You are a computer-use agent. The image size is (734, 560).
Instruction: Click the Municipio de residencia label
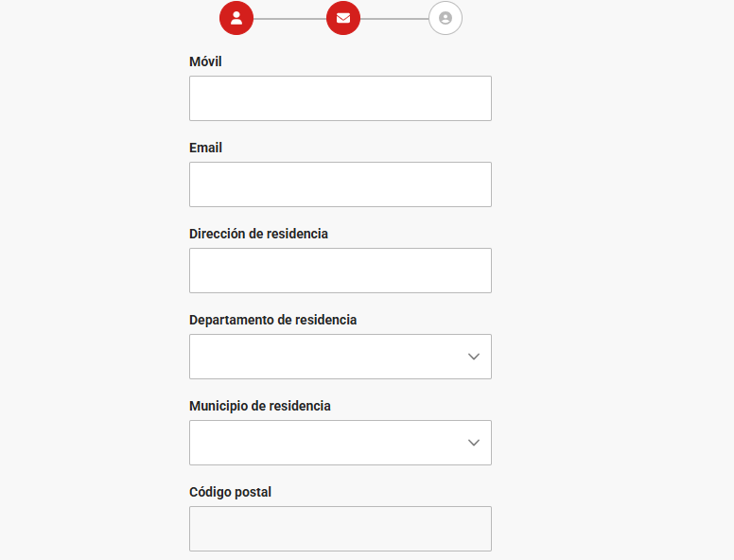tap(260, 406)
